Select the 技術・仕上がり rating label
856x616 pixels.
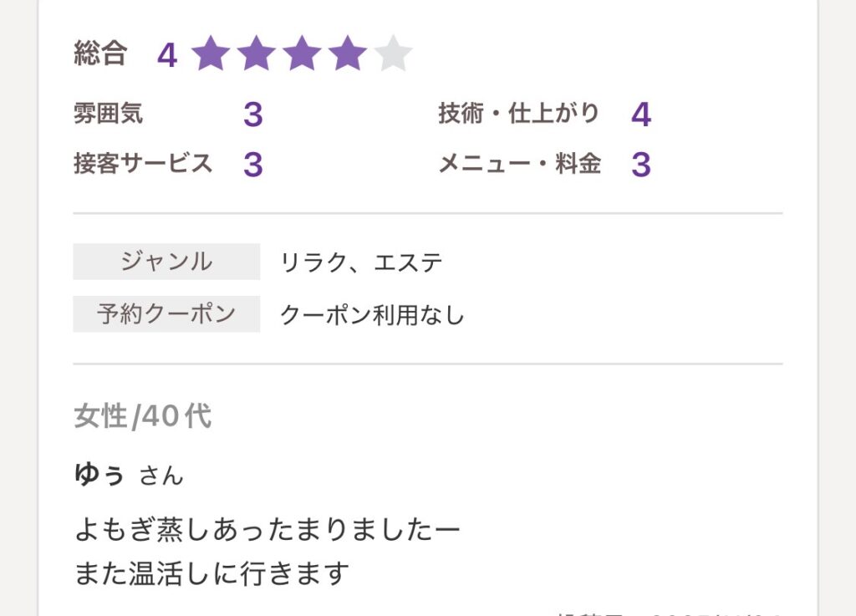519,114
